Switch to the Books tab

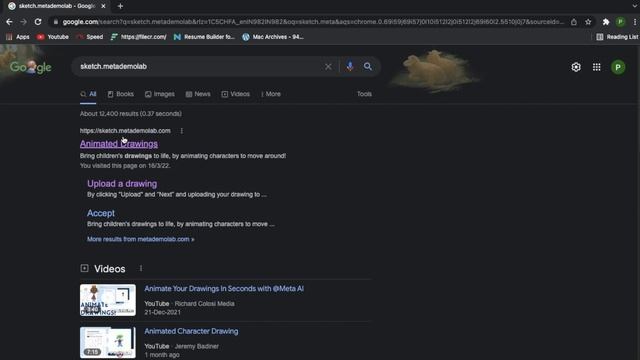tap(121, 94)
